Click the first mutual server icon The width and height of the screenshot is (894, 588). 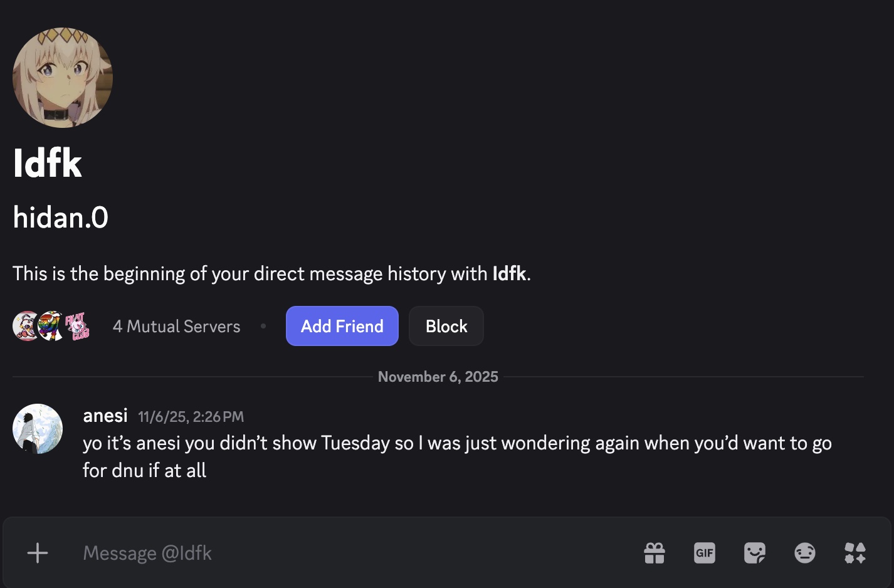coord(25,326)
